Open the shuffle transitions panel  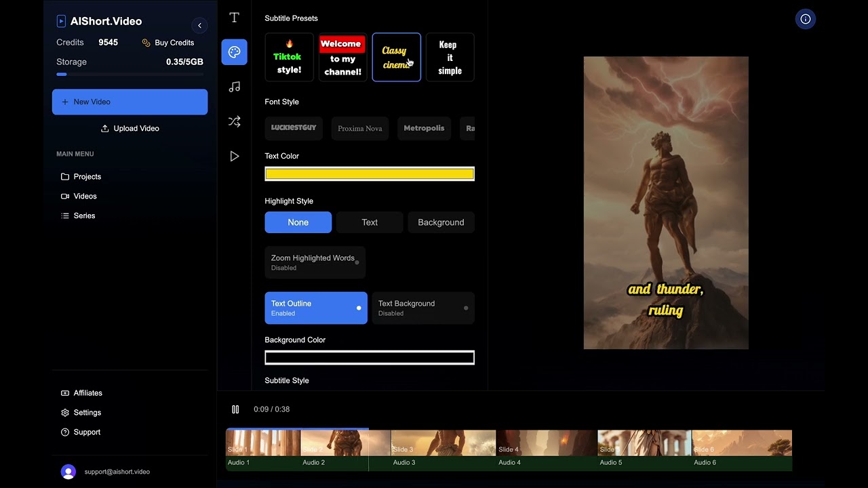click(234, 122)
